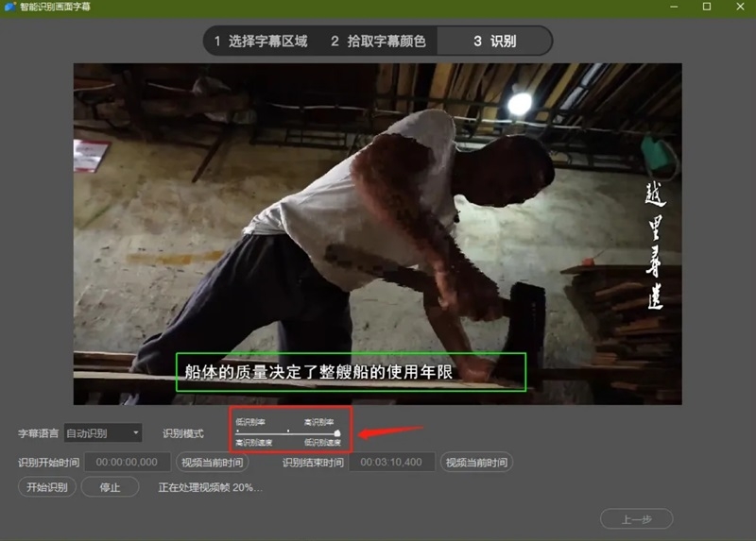Click the app icon in the title bar
756x541 pixels.
(x=9, y=7)
